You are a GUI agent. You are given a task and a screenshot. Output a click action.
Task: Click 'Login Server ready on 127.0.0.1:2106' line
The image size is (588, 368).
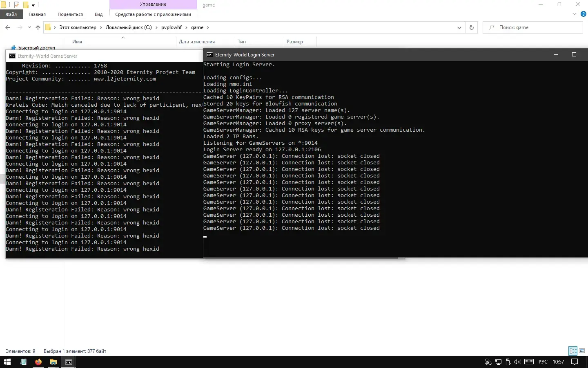262,150
